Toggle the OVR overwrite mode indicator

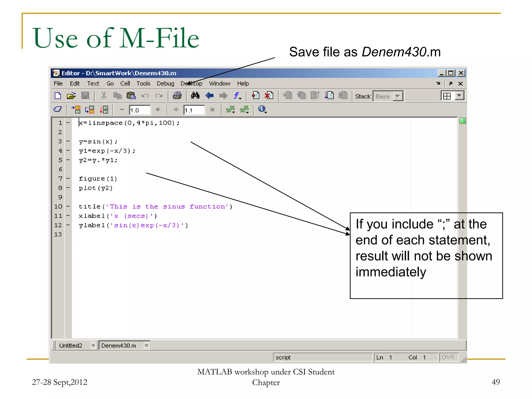click(x=448, y=357)
